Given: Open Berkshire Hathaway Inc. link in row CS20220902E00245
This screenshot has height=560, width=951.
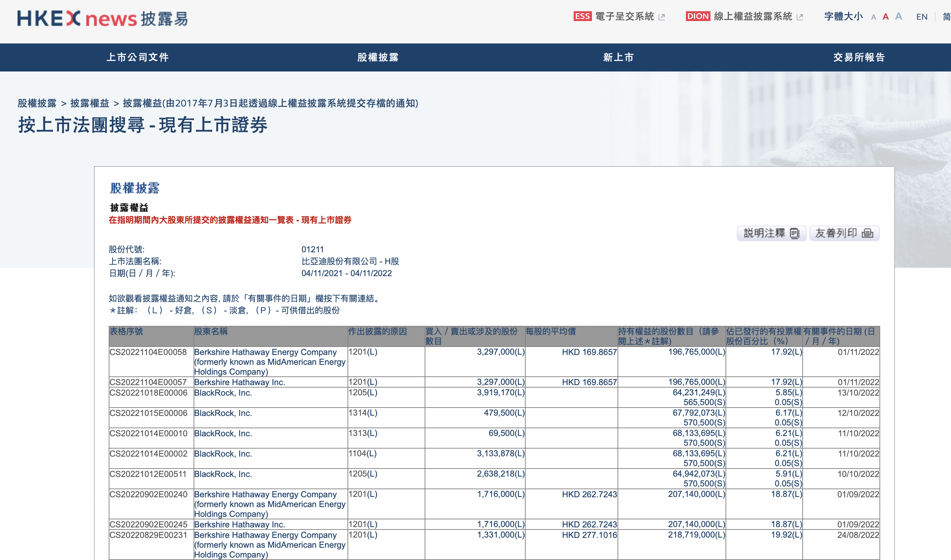Looking at the screenshot, I should coord(240,525).
